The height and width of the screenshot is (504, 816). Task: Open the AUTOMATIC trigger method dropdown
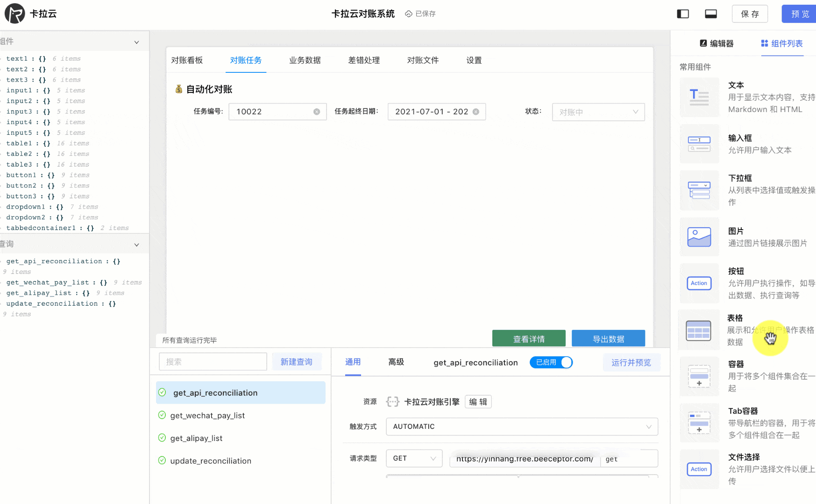(522, 426)
